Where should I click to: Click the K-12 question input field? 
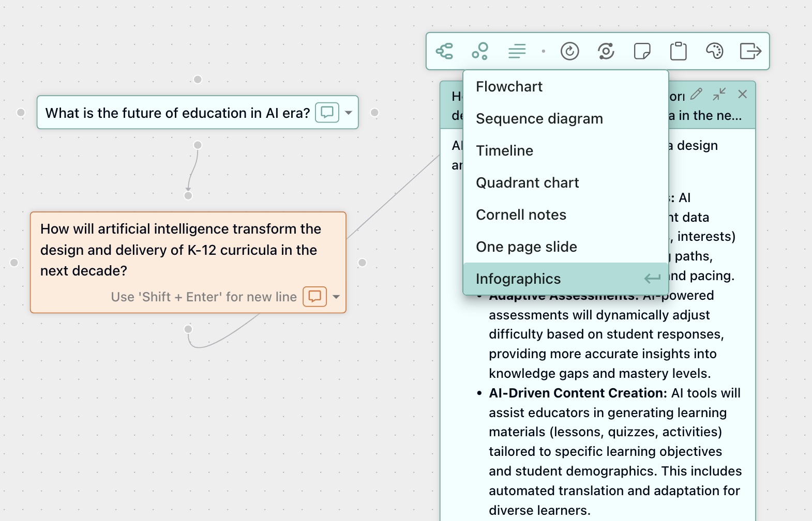coord(181,250)
